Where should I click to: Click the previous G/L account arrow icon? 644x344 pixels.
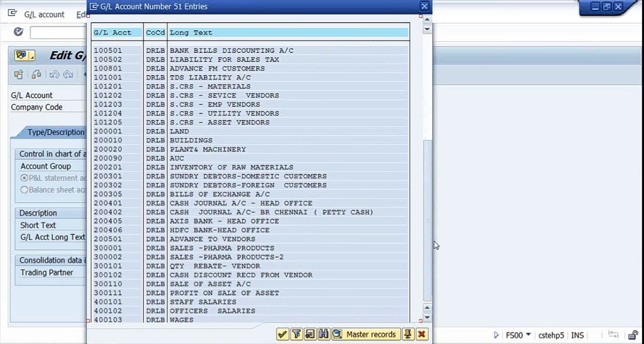click(x=54, y=75)
